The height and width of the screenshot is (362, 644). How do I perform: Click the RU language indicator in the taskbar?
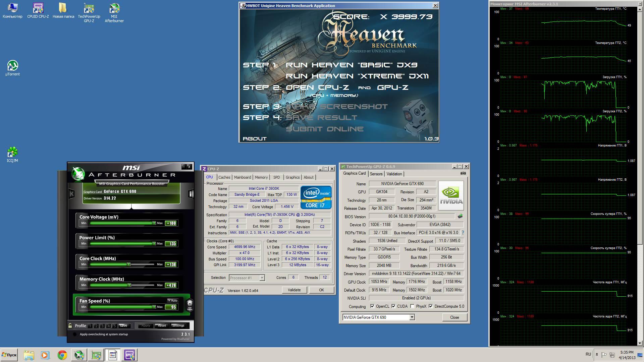pyautogui.click(x=588, y=354)
